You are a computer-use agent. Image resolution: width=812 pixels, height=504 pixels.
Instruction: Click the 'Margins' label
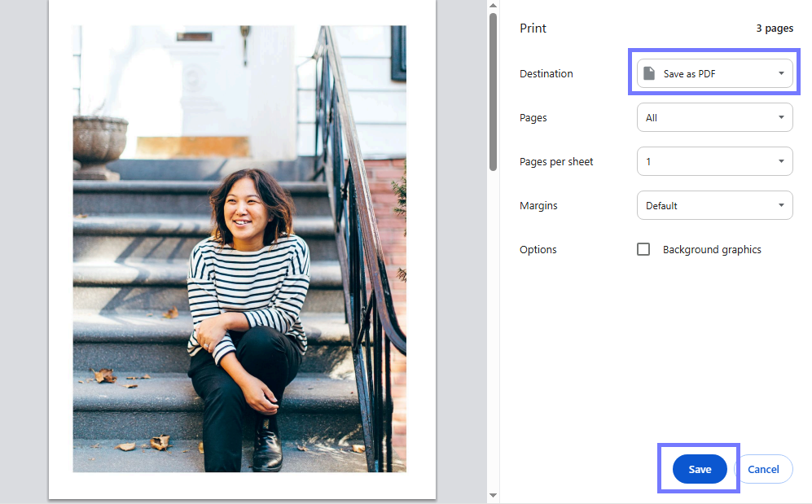538,206
